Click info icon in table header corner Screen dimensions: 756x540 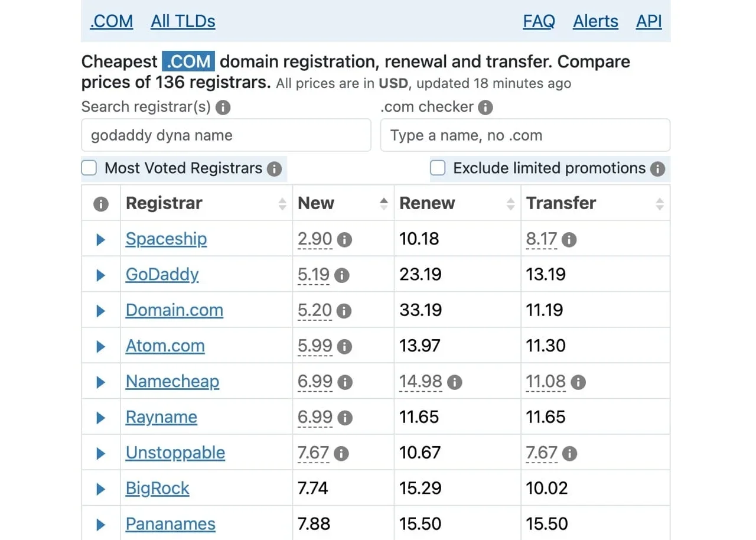coord(101,204)
